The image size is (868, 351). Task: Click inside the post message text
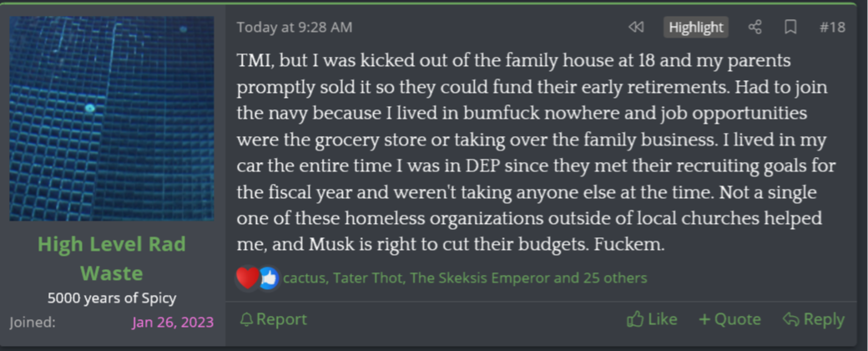pos(534,154)
